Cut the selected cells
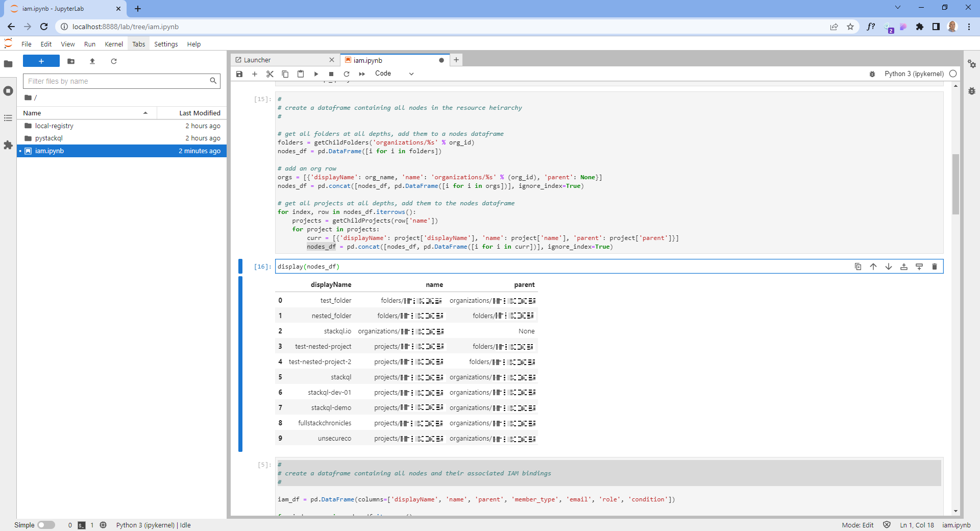This screenshot has width=980, height=531. [269, 74]
